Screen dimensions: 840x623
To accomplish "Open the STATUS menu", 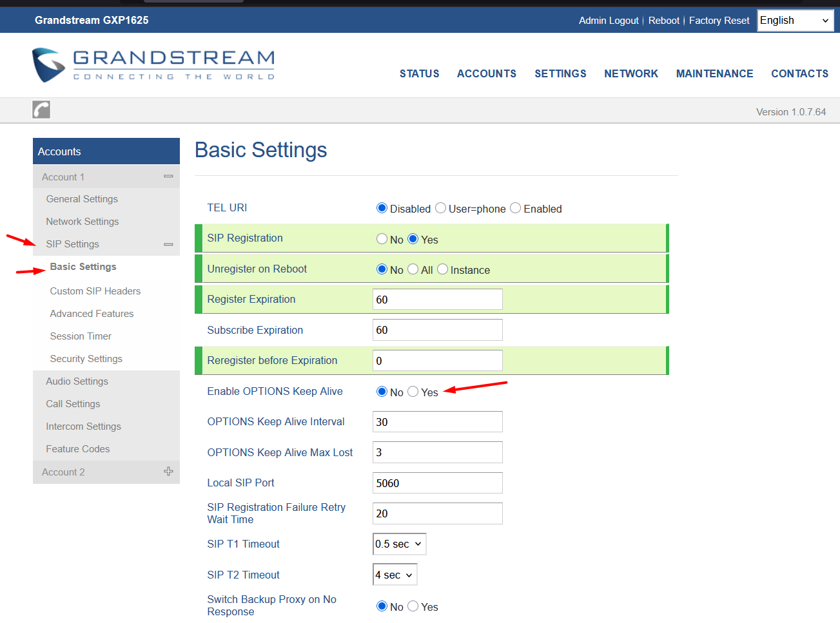I will [419, 73].
